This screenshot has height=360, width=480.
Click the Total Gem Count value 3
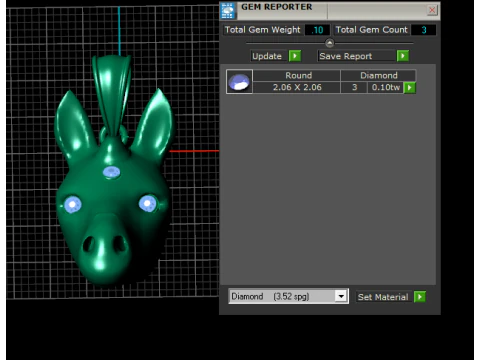click(x=424, y=30)
